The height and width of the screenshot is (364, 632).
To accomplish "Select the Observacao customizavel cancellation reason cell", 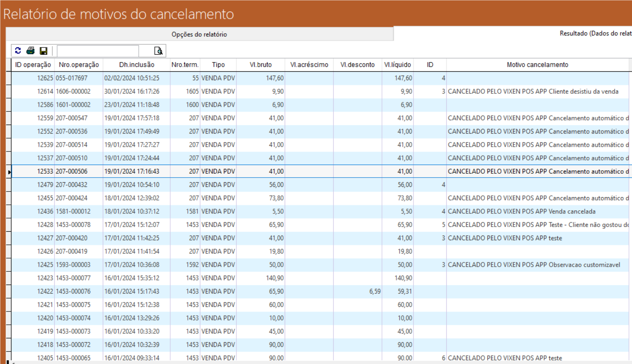I will [x=534, y=265].
